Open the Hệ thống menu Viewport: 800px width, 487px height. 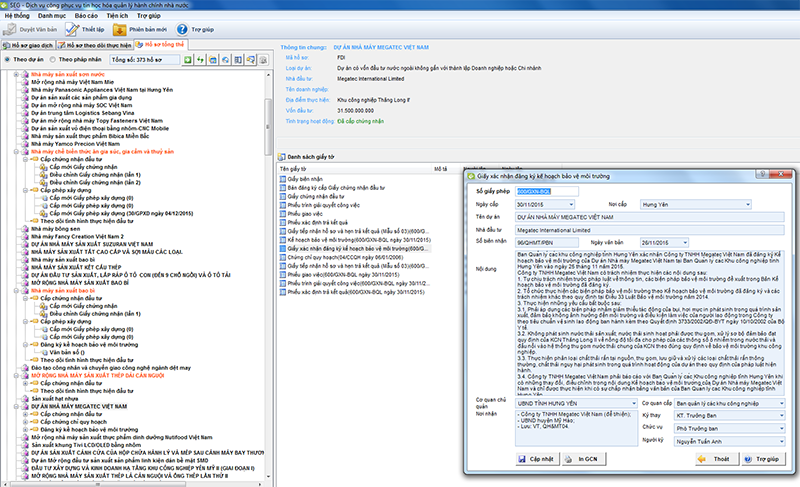pyautogui.click(x=17, y=16)
